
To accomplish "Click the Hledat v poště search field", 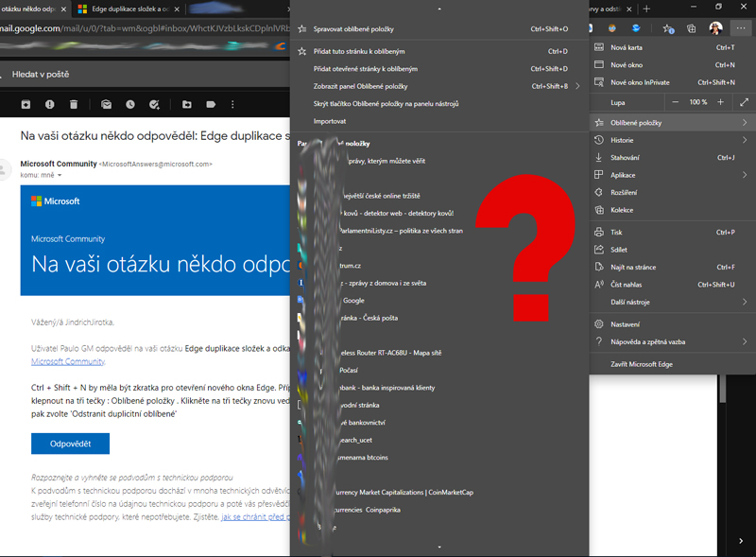I will [x=145, y=75].
